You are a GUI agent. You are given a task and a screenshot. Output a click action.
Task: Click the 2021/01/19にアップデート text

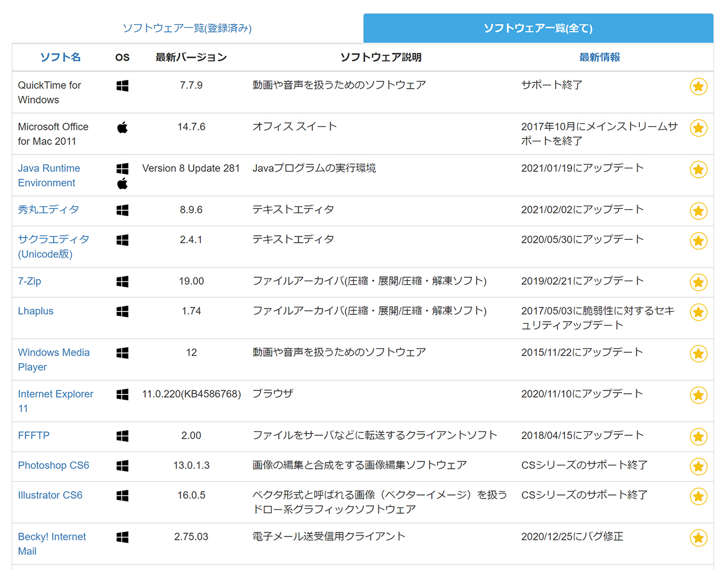point(582,168)
